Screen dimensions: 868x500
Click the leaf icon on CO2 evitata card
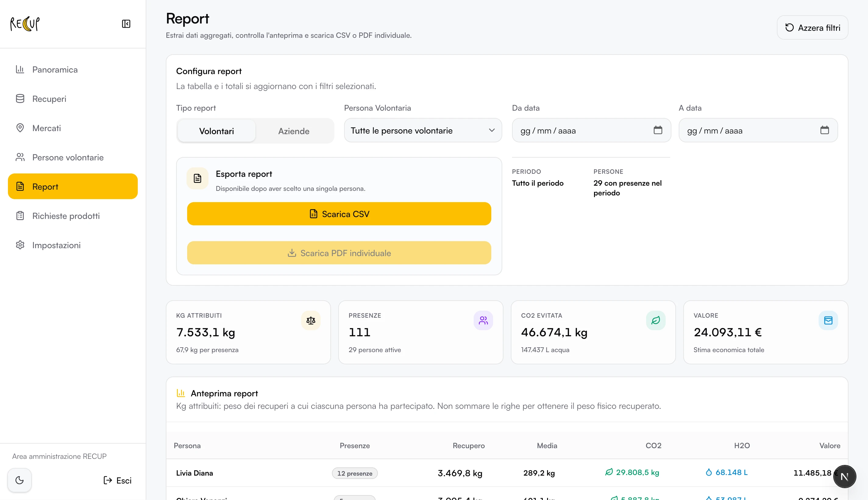click(x=656, y=320)
